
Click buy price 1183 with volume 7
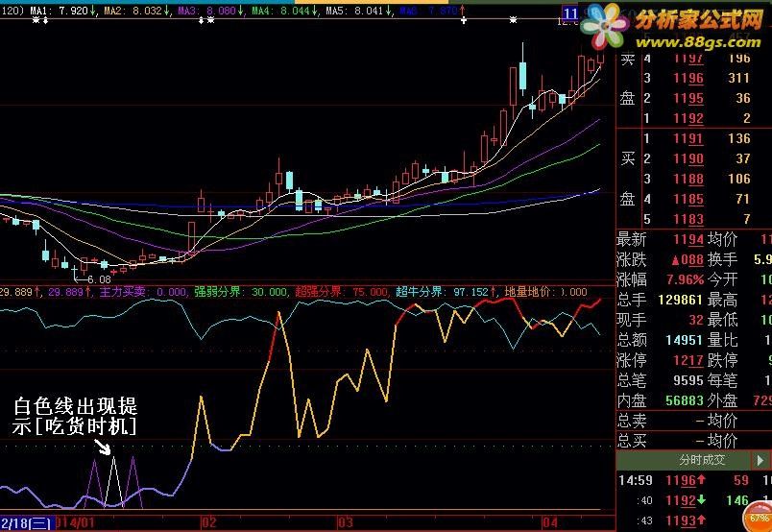(688, 219)
